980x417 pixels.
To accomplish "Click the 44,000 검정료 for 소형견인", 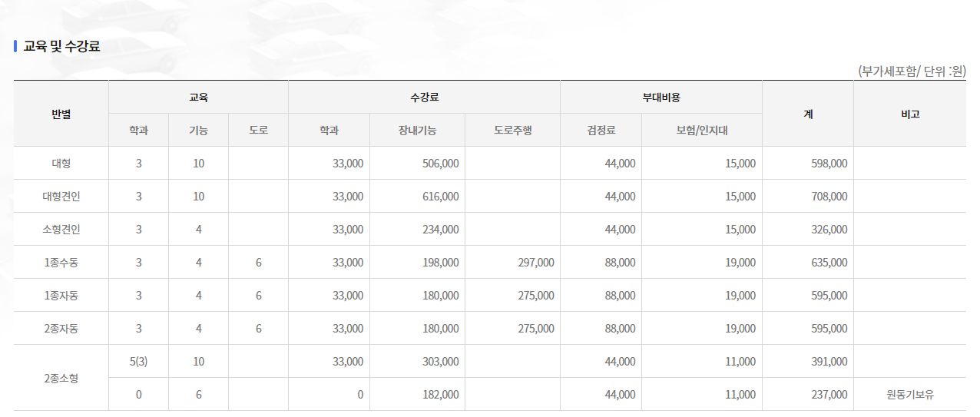I will pyautogui.click(x=620, y=230).
